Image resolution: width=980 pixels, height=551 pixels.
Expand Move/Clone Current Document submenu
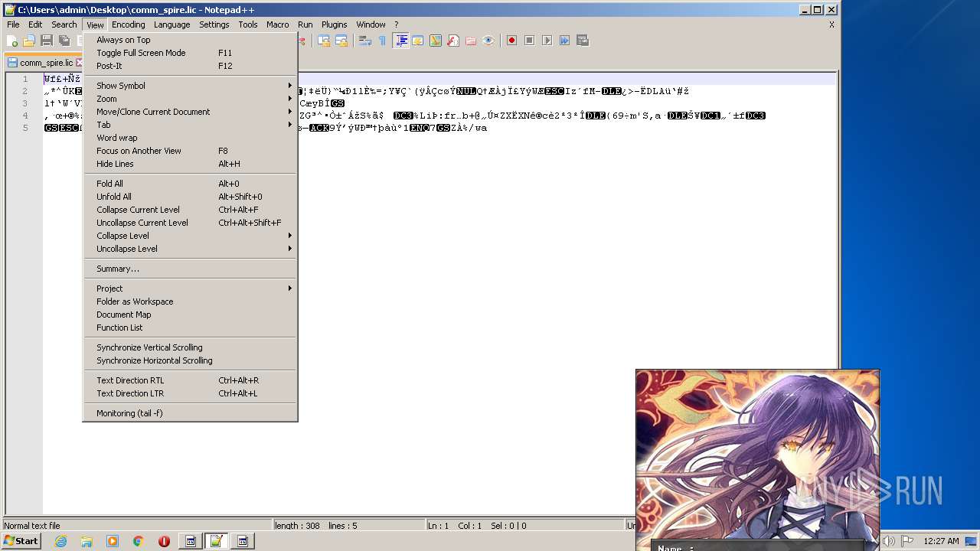pyautogui.click(x=190, y=112)
